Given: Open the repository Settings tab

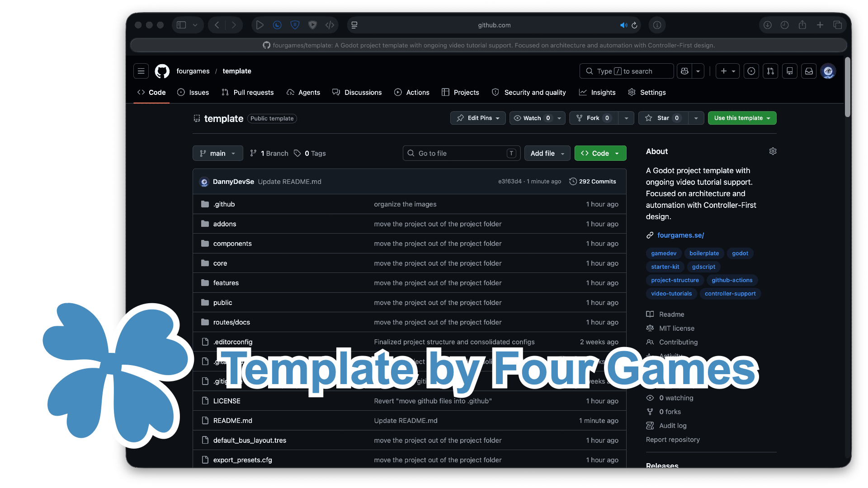Looking at the screenshot, I should pyautogui.click(x=647, y=93).
